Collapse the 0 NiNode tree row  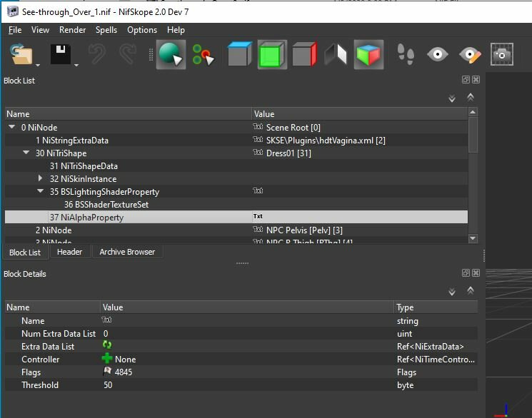(12, 127)
